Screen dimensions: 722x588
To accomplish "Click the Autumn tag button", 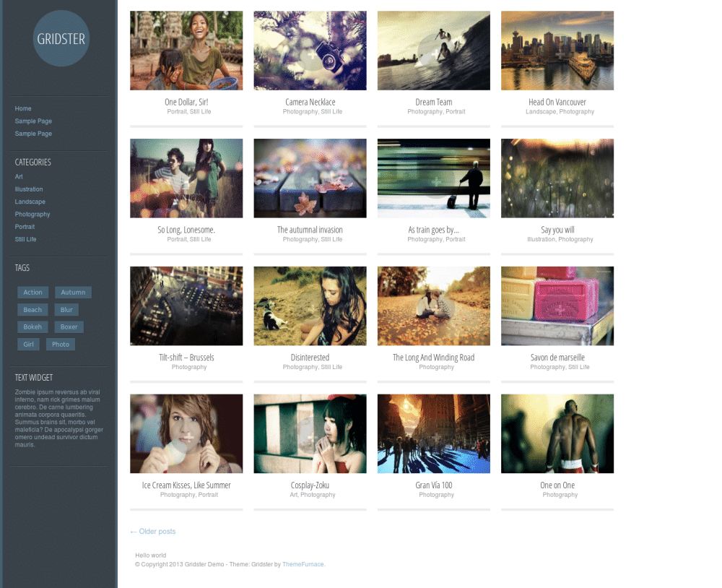I will (73, 293).
